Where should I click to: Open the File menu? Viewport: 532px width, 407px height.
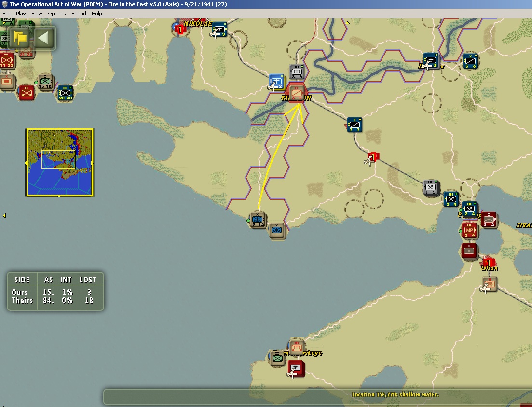pos(6,14)
